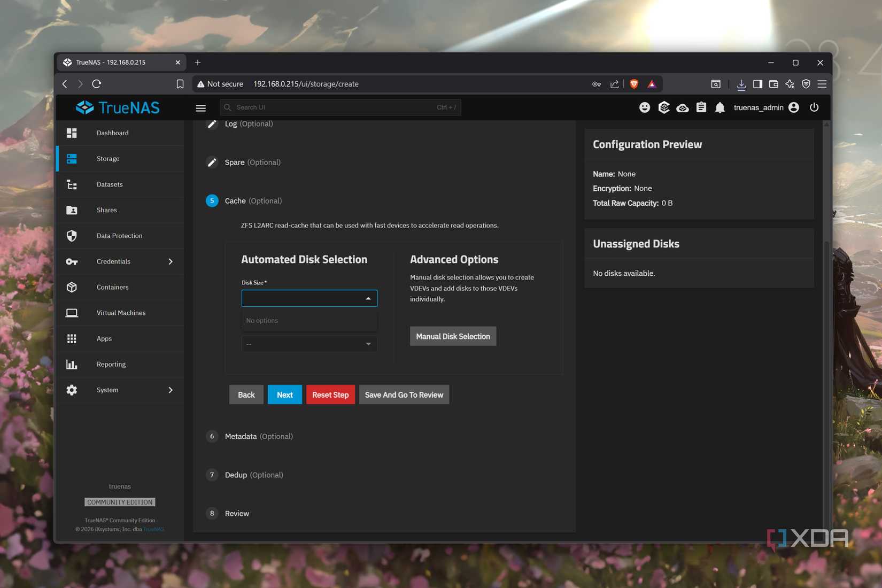Click the browser address bar URL
The width and height of the screenshot is (882, 588).
306,84
